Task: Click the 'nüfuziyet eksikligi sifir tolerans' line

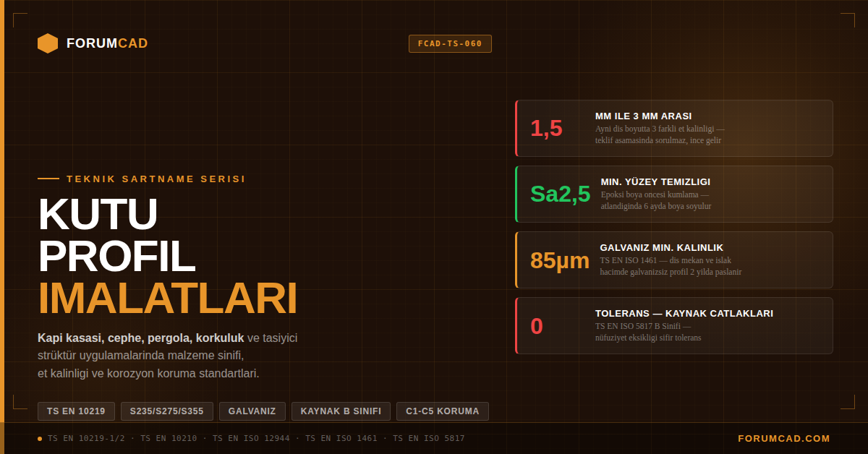Action: (x=648, y=338)
